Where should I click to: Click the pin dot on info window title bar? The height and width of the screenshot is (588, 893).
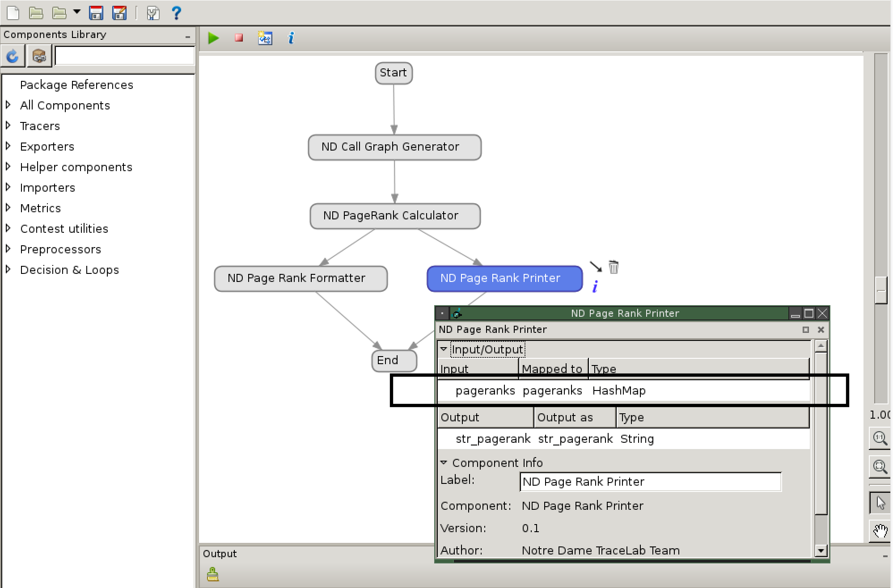click(x=442, y=313)
